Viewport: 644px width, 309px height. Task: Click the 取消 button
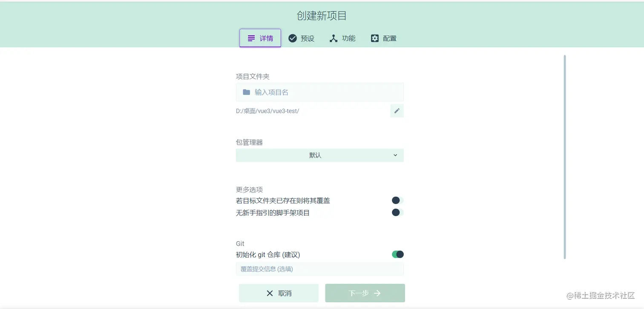(279, 293)
